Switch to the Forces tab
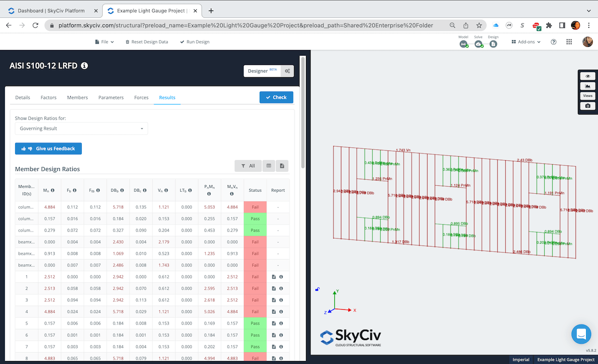 tap(142, 98)
